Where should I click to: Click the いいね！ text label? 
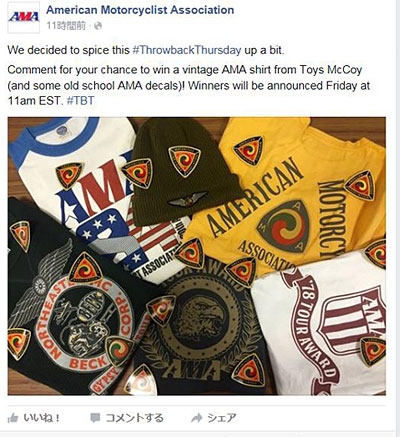pos(42,418)
